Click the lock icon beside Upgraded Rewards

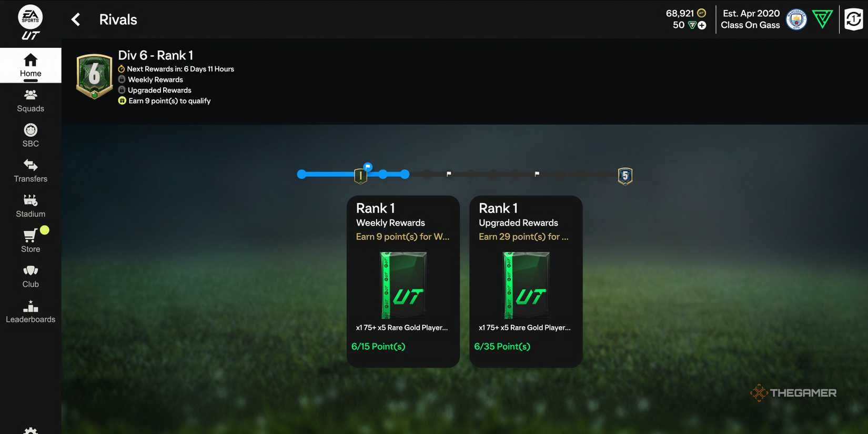tap(122, 90)
